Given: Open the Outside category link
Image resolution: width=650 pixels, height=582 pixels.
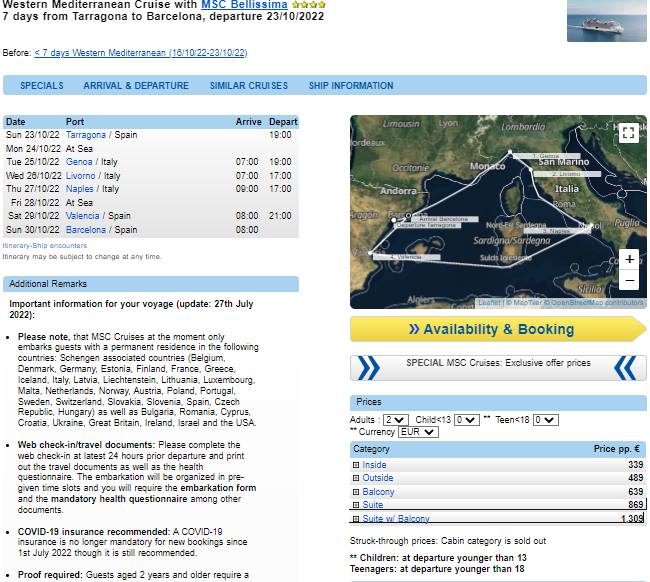Looking at the screenshot, I should coord(378,478).
